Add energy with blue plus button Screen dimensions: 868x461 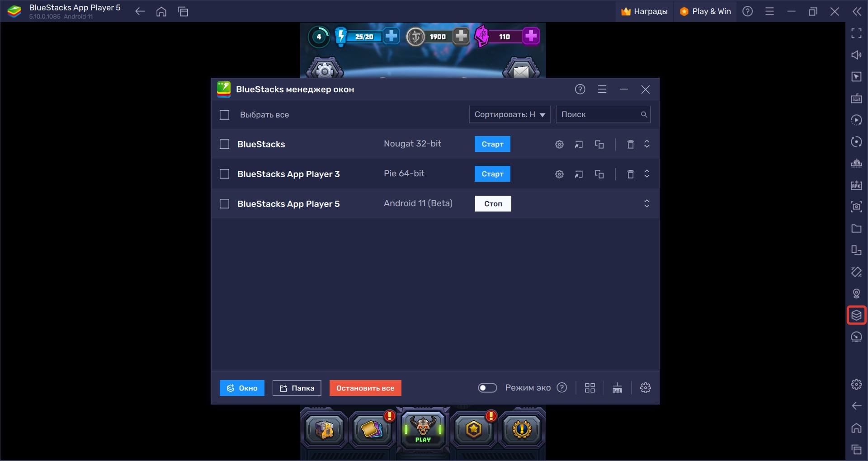coord(392,36)
